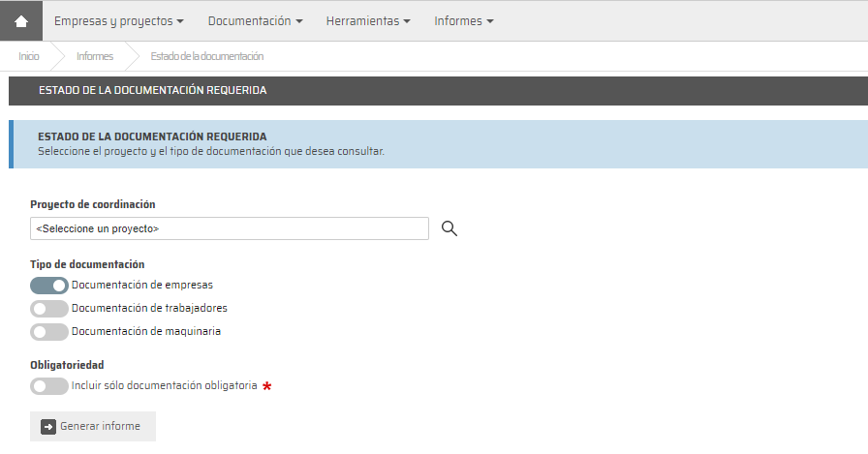Image resolution: width=868 pixels, height=454 pixels.
Task: Click the dark Estado de la documentación requerida header
Action: click(x=152, y=91)
